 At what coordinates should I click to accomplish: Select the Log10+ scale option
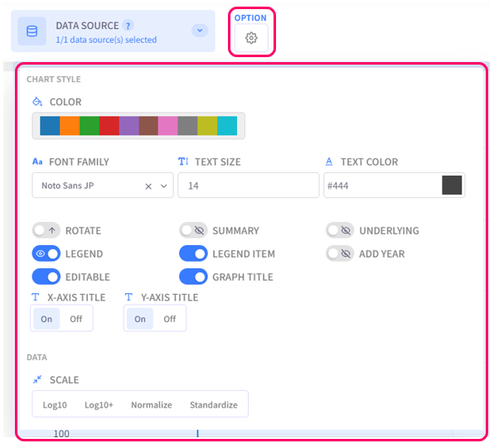(99, 405)
